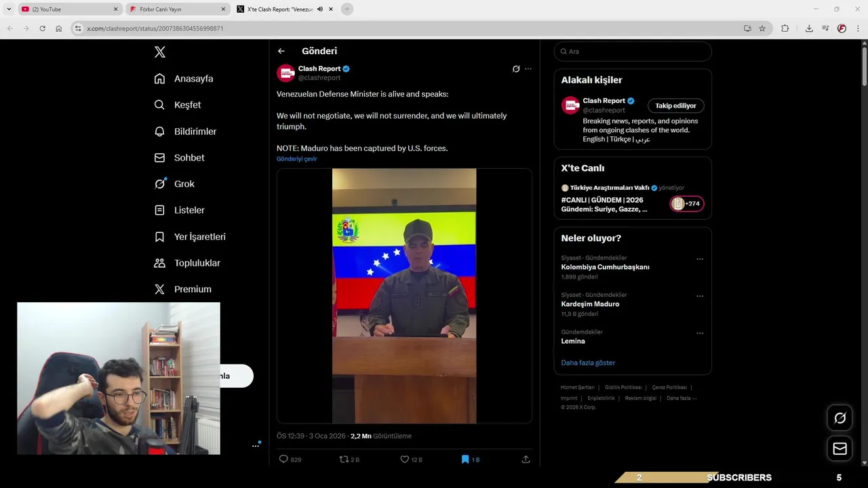Open options for Kolombiya Cumhurbaşkanı trend
Screen dimensions: 868x488
[x=700, y=259]
